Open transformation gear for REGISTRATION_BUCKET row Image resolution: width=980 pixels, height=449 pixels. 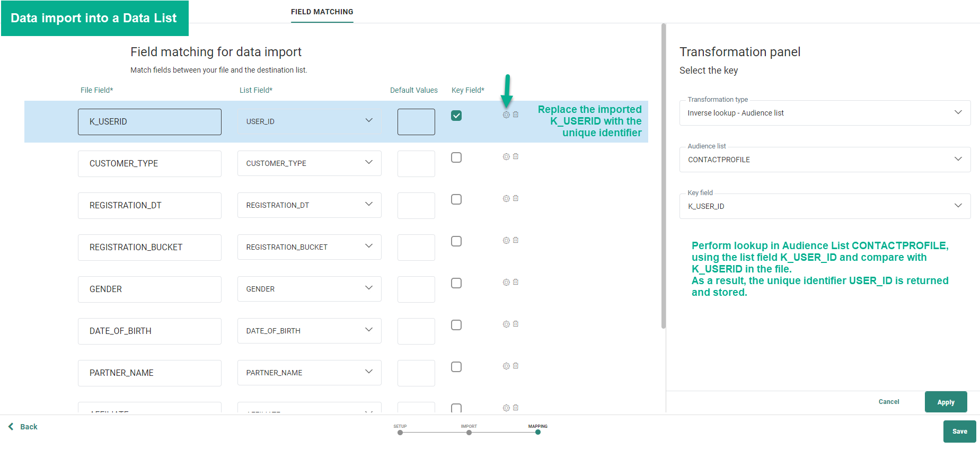506,240
